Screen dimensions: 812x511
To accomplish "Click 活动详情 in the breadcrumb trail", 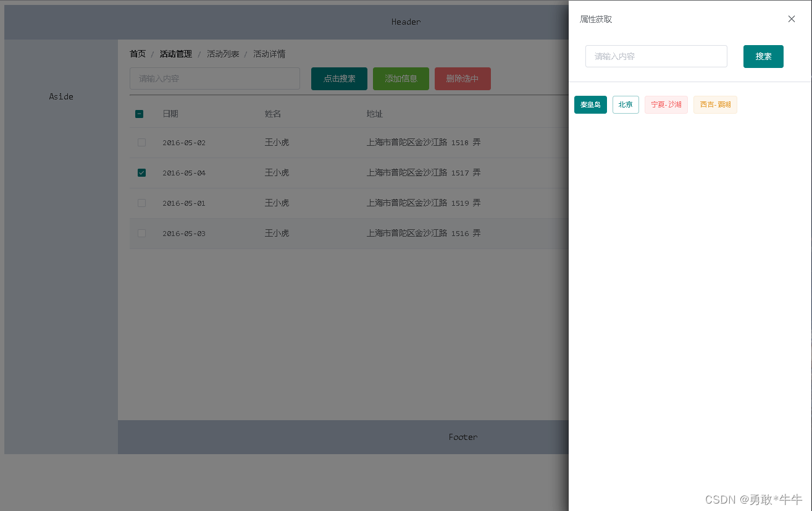I will 269,54.
